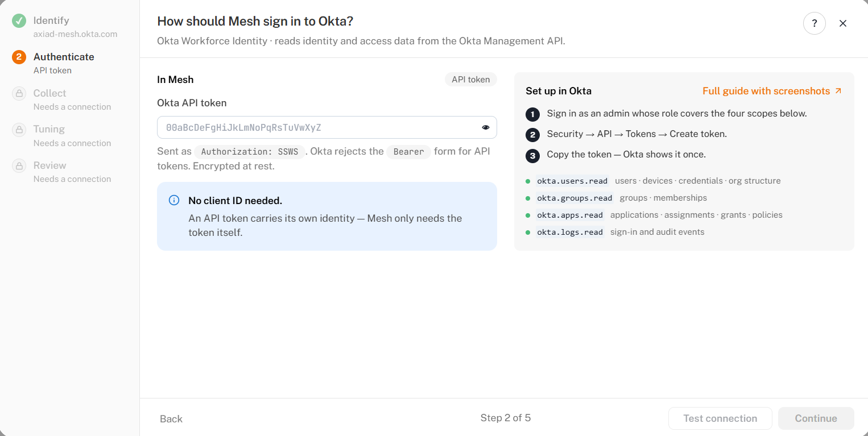Image resolution: width=868 pixels, height=436 pixels.
Task: Click the 'Set up in Okta' heading
Action: coord(559,91)
